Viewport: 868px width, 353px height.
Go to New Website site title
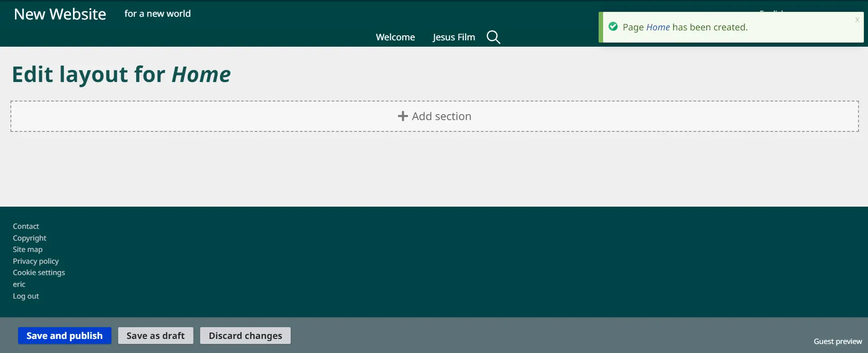(60, 14)
